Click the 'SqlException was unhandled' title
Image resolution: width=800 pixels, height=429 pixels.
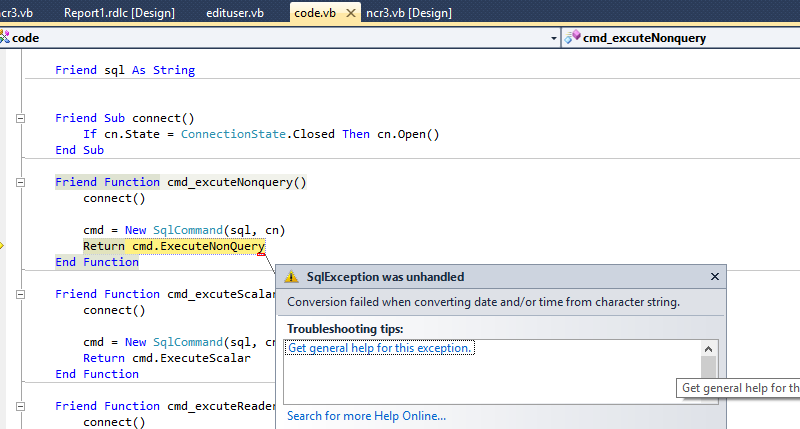coord(385,276)
